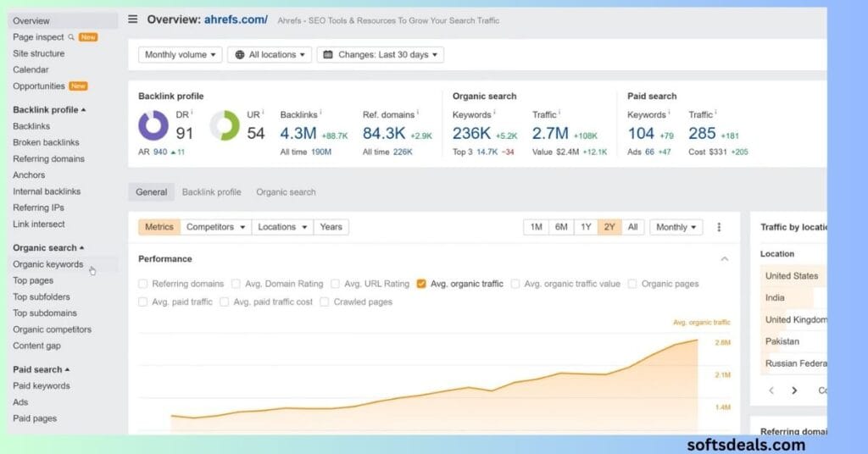The height and width of the screenshot is (454, 868).
Task: Uncheck the Avg. organic traffic checkbox
Action: 421,284
